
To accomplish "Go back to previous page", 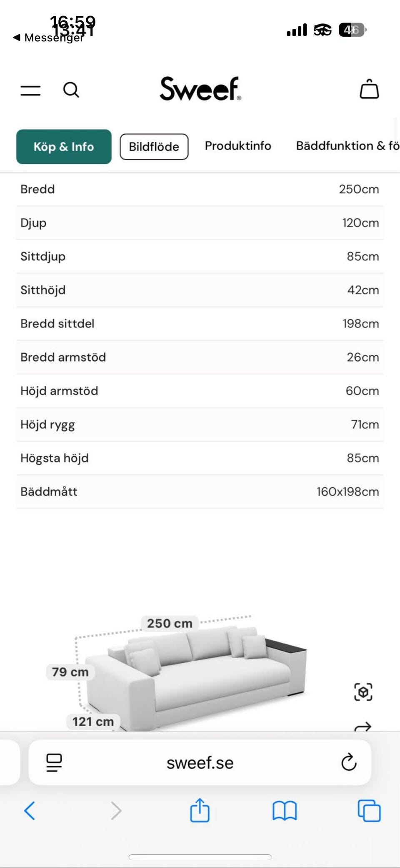I will click(30, 811).
